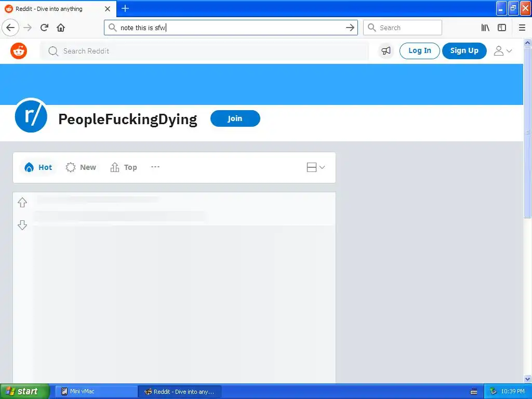Focus the Search Reddit field

click(x=205, y=51)
